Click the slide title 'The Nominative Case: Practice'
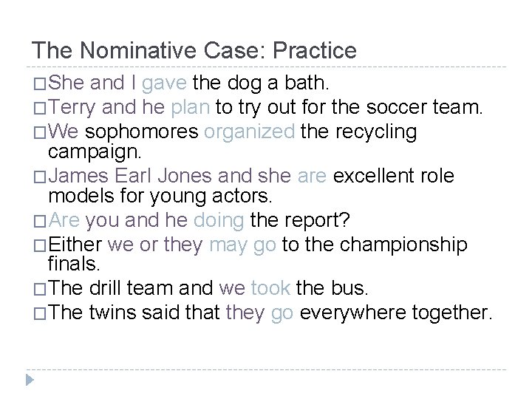Viewport: 532px width, 399px height. pos(194,50)
